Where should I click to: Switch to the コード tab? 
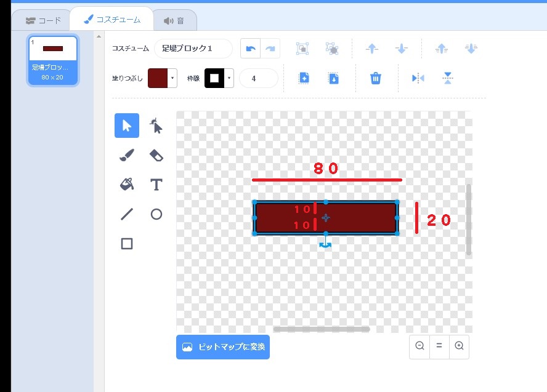click(x=43, y=20)
